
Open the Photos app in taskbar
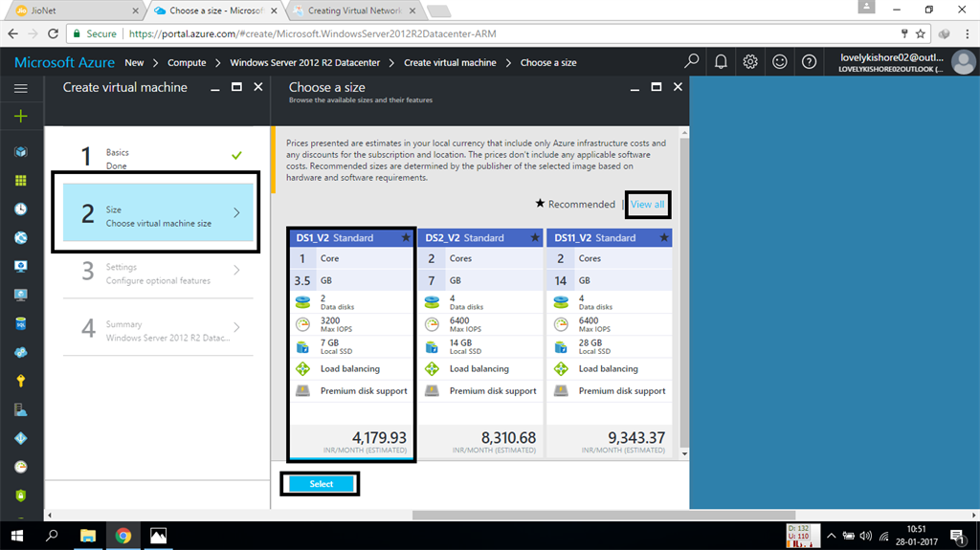[158, 536]
